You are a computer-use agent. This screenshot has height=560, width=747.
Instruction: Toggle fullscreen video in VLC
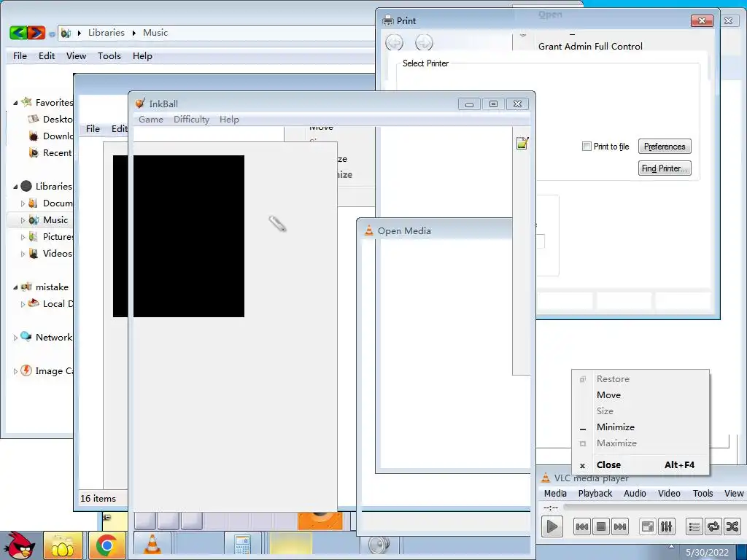click(x=648, y=526)
